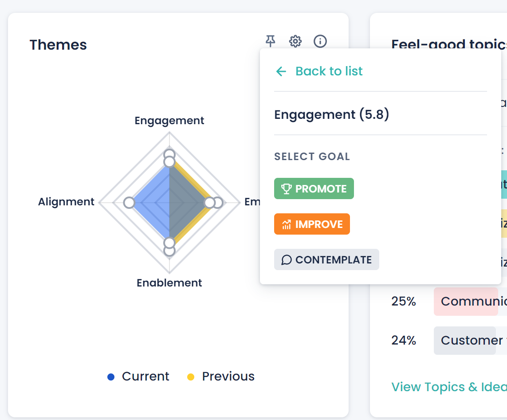This screenshot has width=507, height=420.
Task: Click the pin icon in Themes card
Action: coord(270,41)
